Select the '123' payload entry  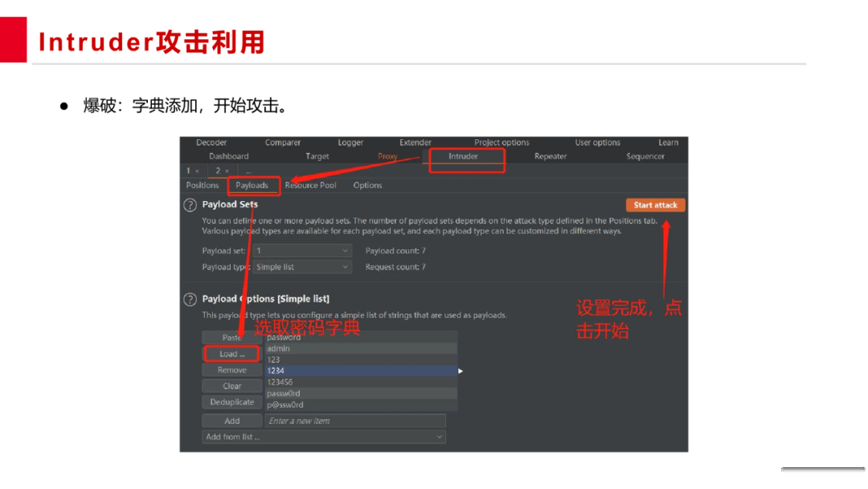point(361,360)
